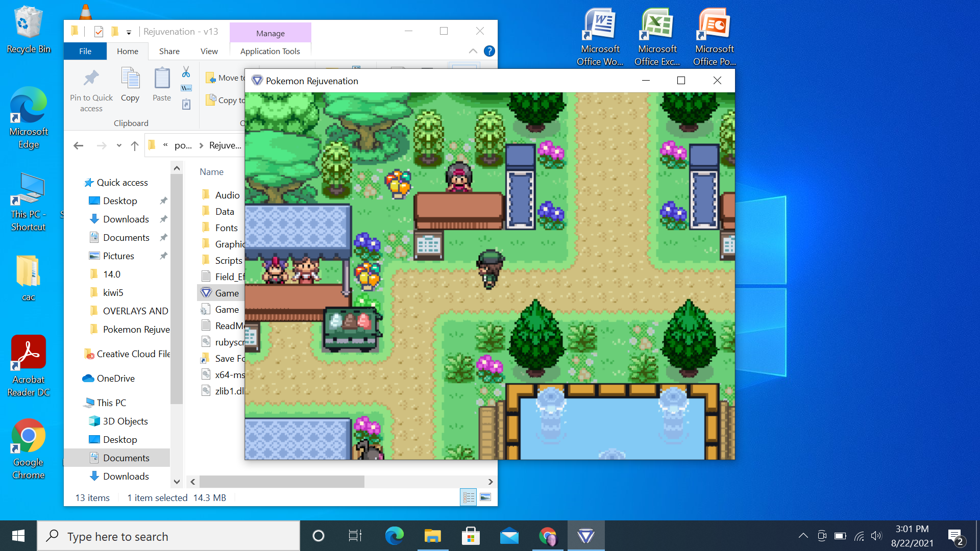Image resolution: width=980 pixels, height=551 pixels.
Task: Click the Paste shortcut icon
Action: click(186, 105)
